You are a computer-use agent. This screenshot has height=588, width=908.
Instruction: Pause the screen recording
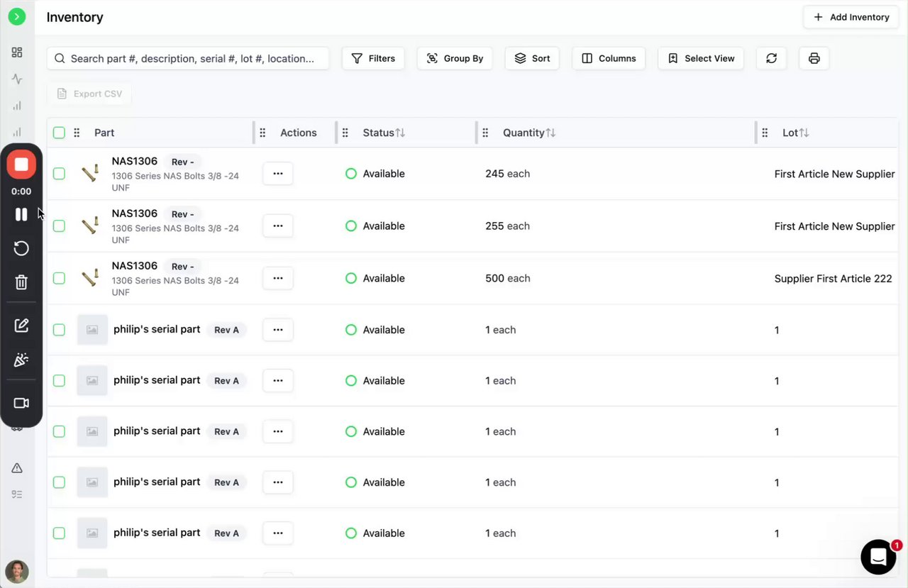(21, 214)
